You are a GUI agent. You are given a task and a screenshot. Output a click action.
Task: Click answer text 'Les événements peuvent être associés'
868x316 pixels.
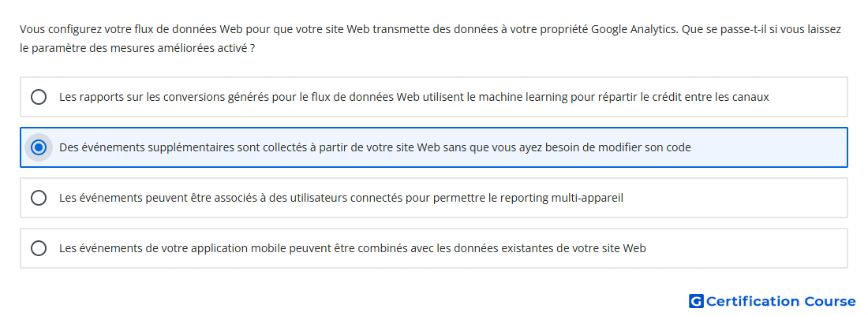click(x=341, y=198)
